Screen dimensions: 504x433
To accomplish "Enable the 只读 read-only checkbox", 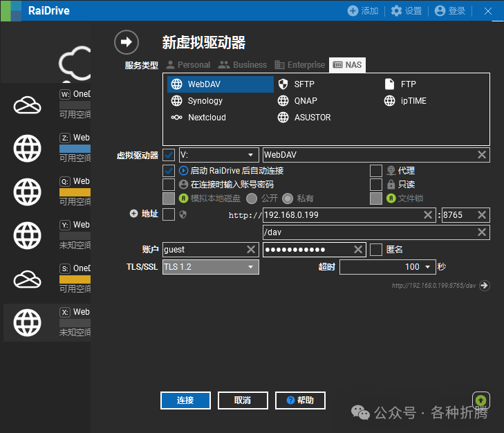I will click(x=375, y=185).
